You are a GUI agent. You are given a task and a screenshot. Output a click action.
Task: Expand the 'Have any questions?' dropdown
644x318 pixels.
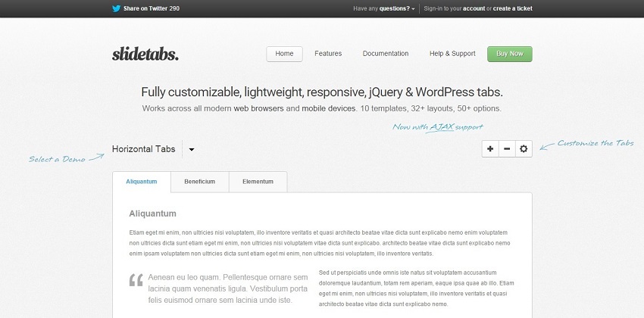coord(383,8)
